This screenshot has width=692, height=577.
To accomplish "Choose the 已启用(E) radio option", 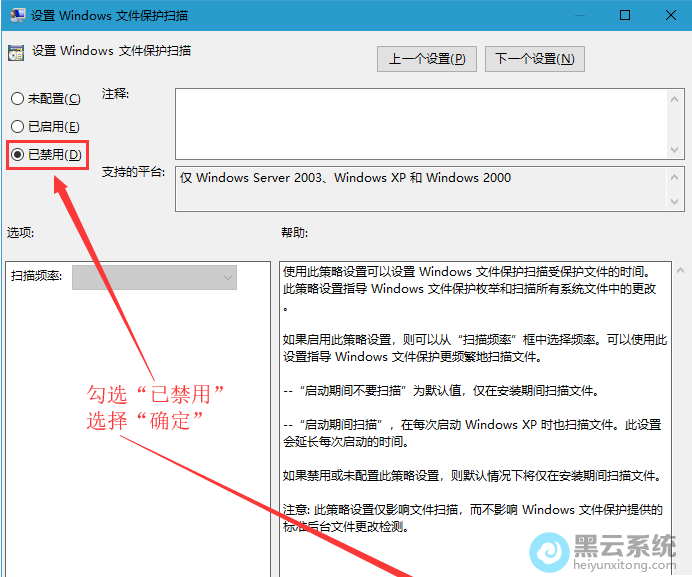I will [16, 127].
